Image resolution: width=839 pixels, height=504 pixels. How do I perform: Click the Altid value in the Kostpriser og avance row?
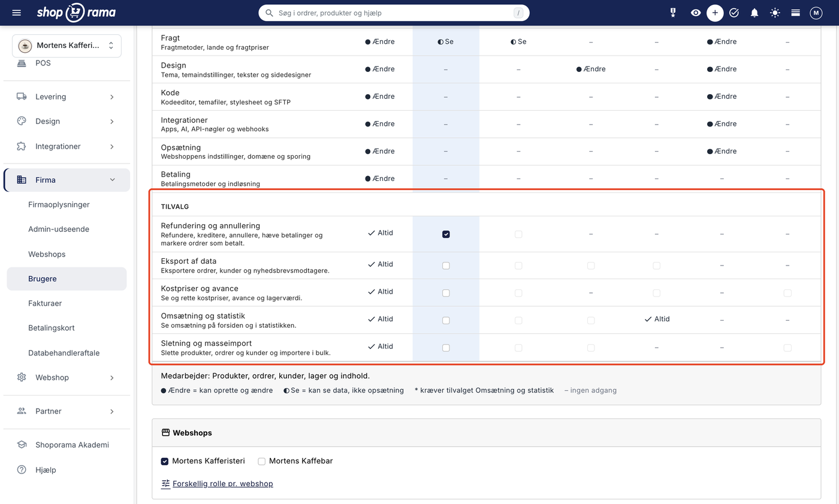point(381,292)
